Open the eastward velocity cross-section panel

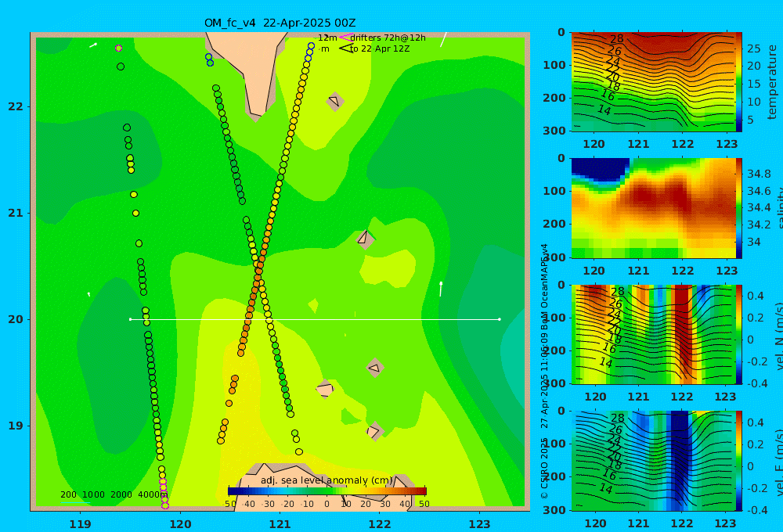click(653, 461)
